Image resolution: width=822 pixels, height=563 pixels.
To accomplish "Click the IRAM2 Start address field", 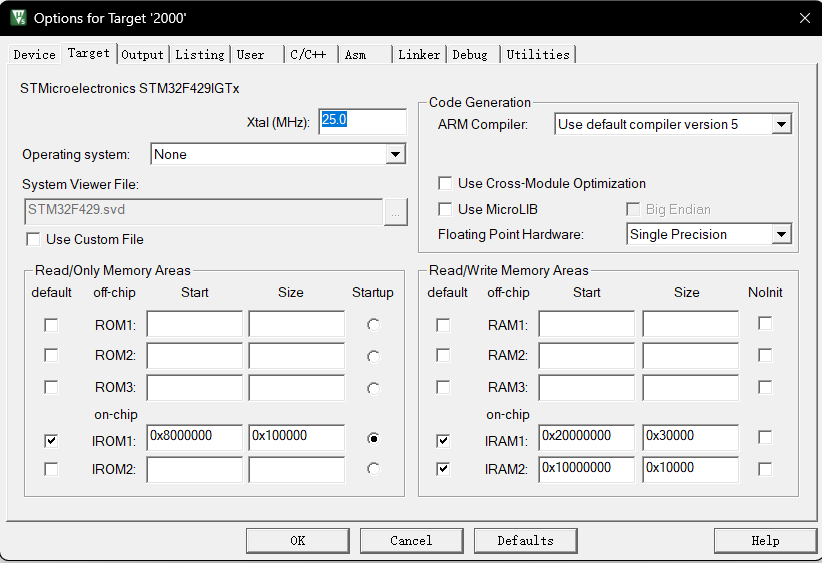I will (587, 470).
